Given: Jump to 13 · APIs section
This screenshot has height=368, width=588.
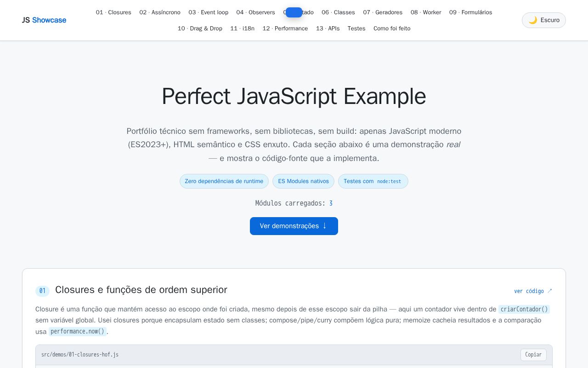Looking at the screenshot, I should [x=328, y=29].
